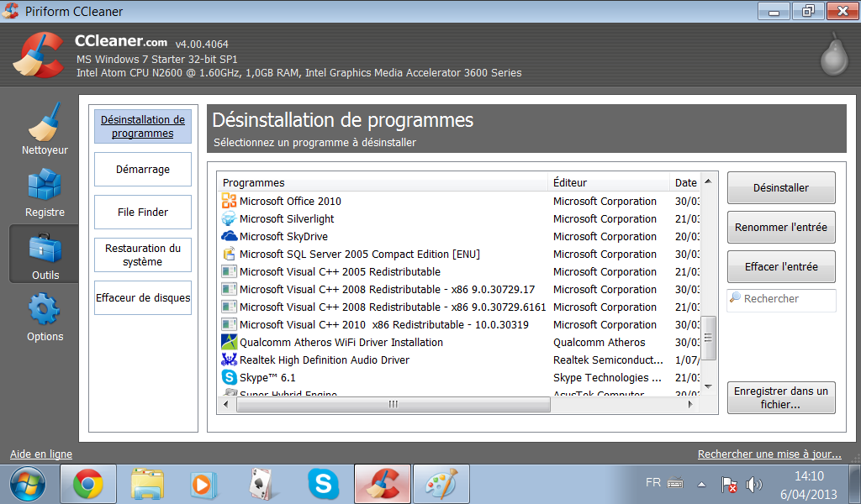The image size is (861, 504).
Task: Click the horizontal scrollbar thumb
Action: click(394, 404)
